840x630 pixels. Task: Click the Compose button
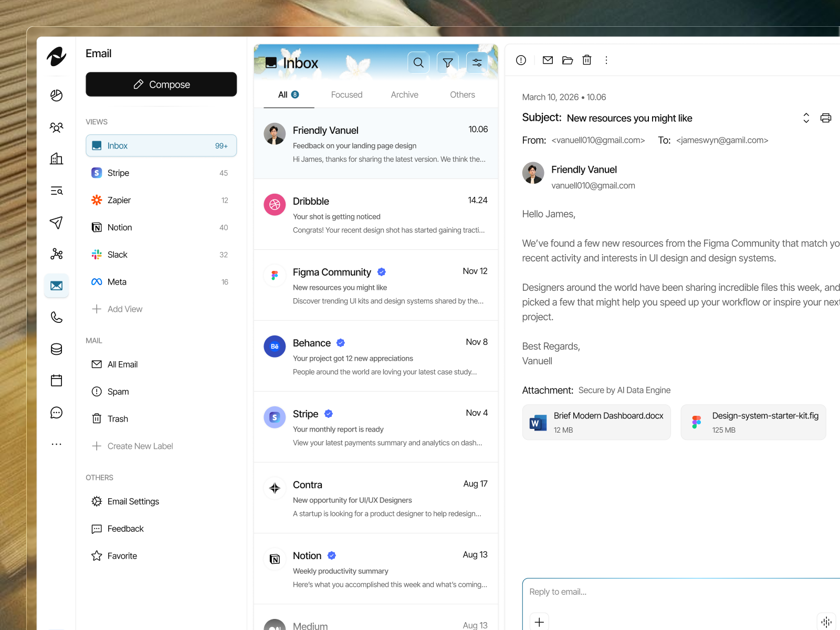(x=161, y=85)
